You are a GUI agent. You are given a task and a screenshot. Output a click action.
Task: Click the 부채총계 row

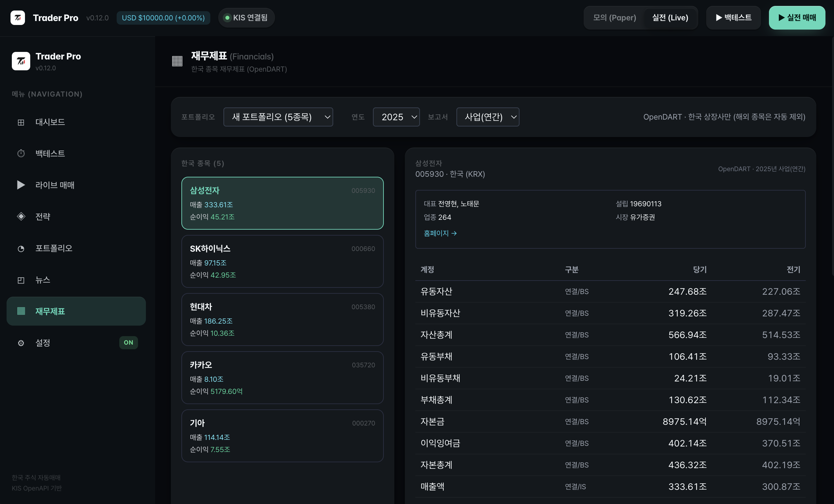[610, 400]
